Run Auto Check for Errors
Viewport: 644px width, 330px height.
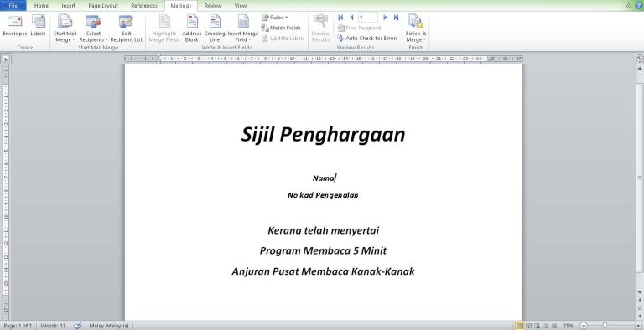pyautogui.click(x=367, y=39)
